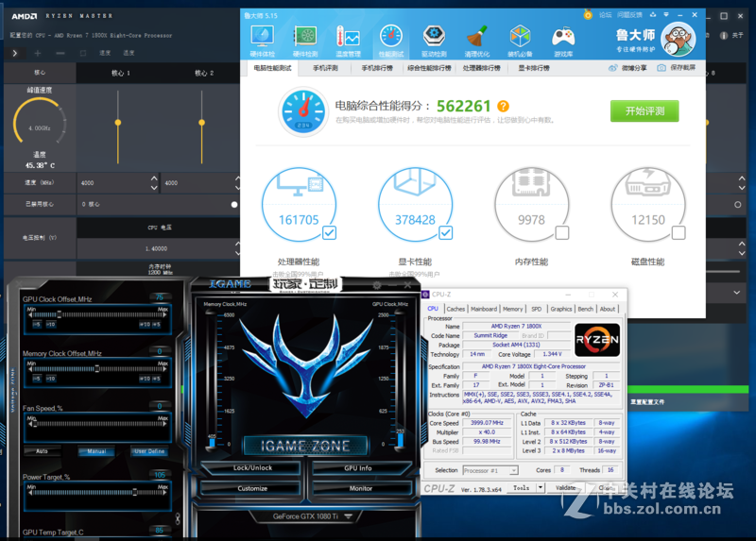
Task: Click the iGame GPU Info button
Action: point(358,467)
